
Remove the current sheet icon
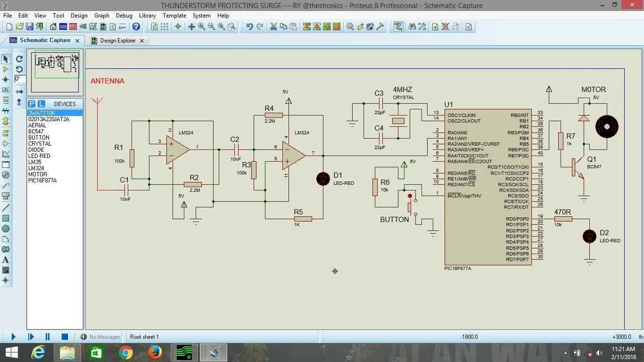point(445,26)
